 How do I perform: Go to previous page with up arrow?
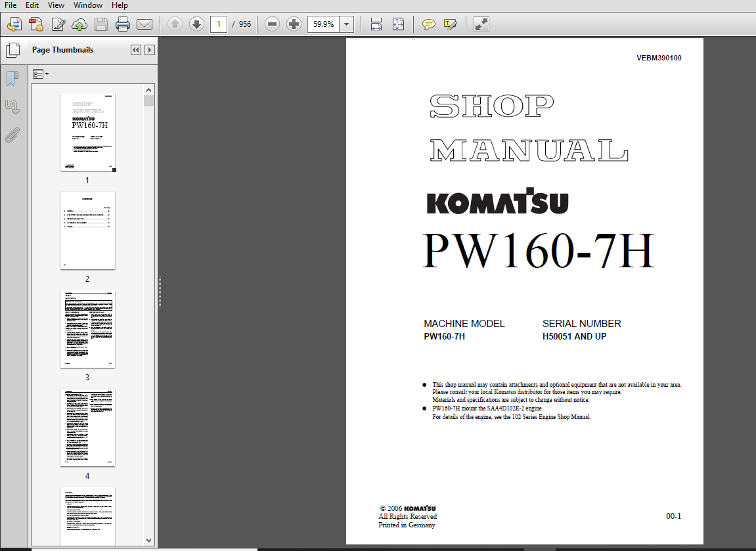pos(175,24)
